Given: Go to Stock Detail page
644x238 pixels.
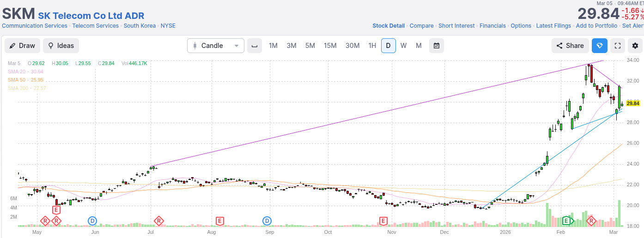Looking at the screenshot, I should (x=389, y=26).
